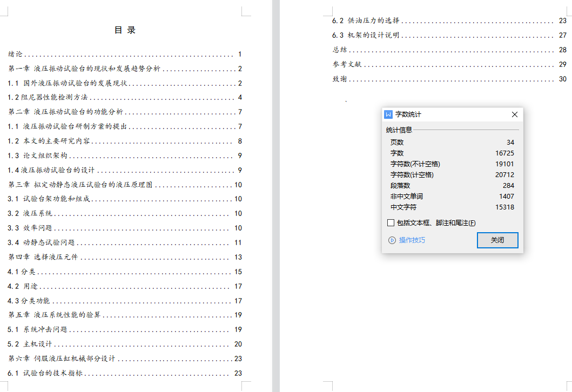The width and height of the screenshot is (572, 392).
Task: Click the play icon beside 操作技巧
Action: coord(392,240)
